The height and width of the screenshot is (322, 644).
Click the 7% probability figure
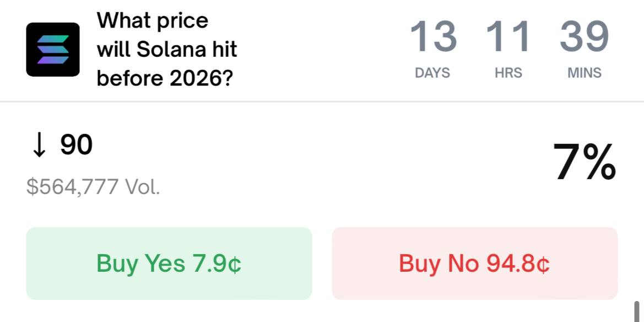584,162
